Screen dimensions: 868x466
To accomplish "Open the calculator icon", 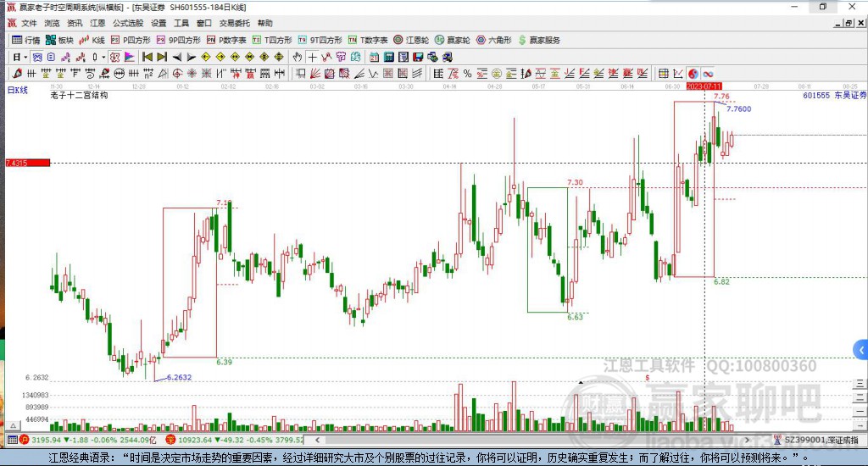I will [388, 57].
